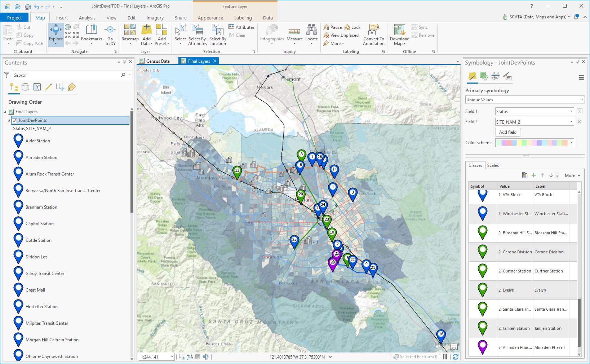Open Select By Location
Image resolution: width=590 pixels, height=364 pixels.
pyautogui.click(x=218, y=35)
